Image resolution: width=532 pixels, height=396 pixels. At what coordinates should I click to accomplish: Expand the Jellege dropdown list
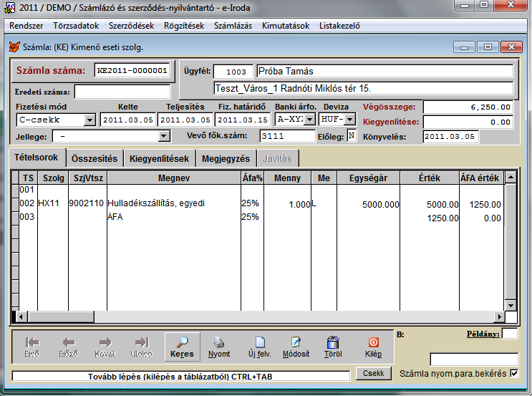163,136
